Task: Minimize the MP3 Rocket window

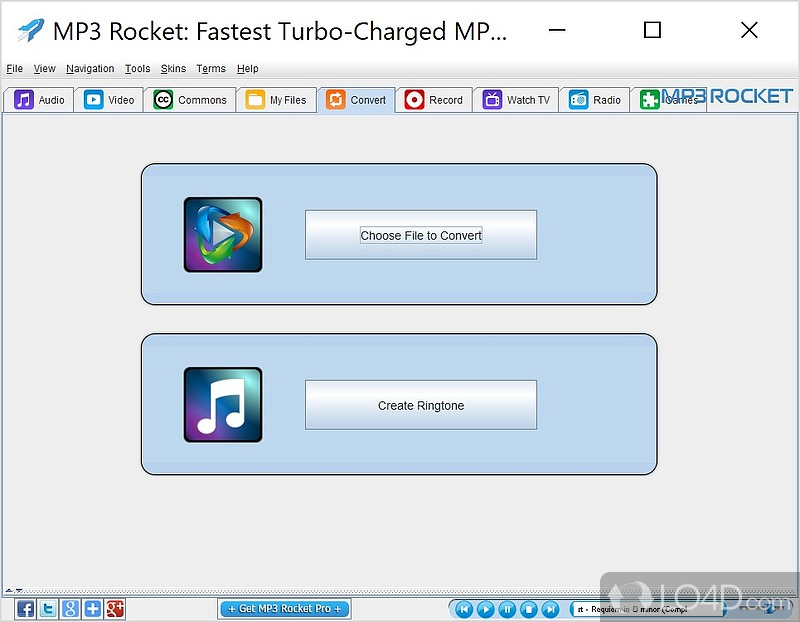Action: click(557, 30)
